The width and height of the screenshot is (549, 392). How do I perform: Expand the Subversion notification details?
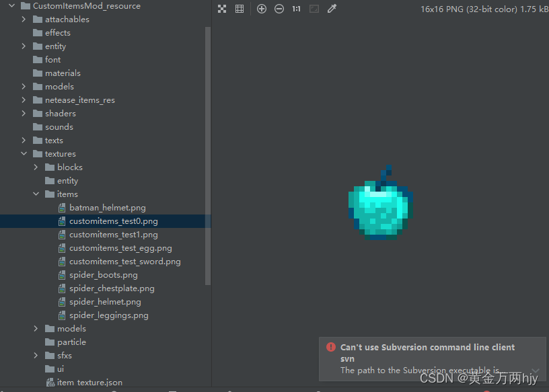point(536,370)
